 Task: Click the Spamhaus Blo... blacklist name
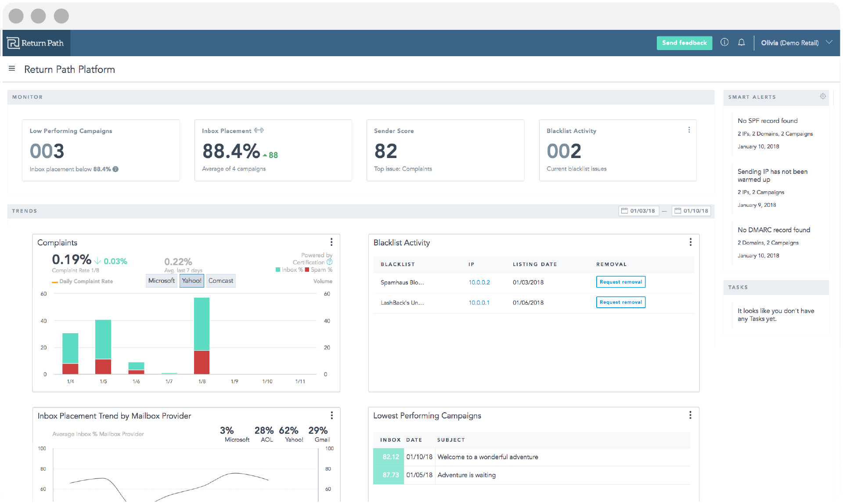[x=402, y=282]
